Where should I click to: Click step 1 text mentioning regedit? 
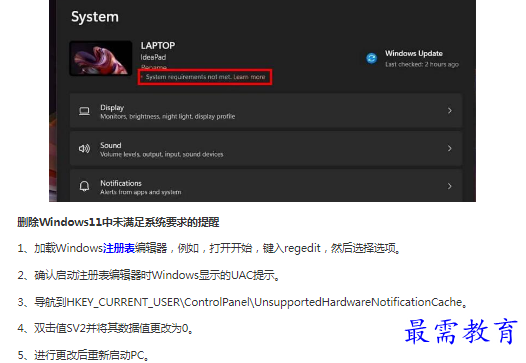pyautogui.click(x=209, y=248)
